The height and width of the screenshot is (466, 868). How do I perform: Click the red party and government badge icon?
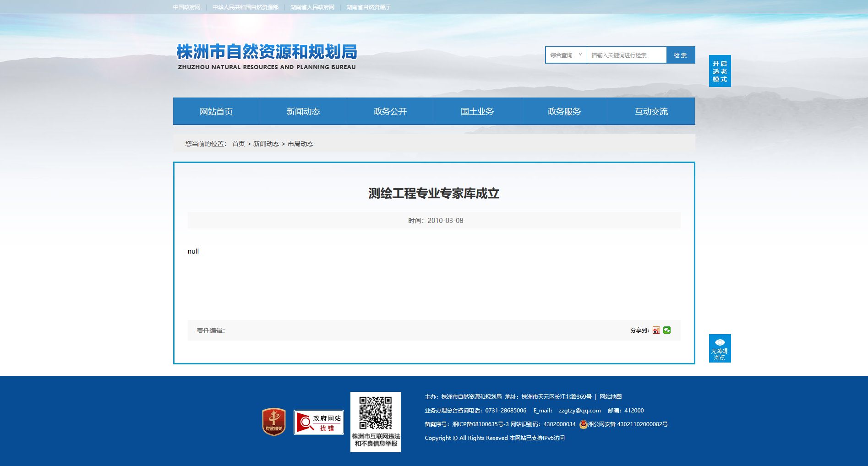pyautogui.click(x=274, y=422)
